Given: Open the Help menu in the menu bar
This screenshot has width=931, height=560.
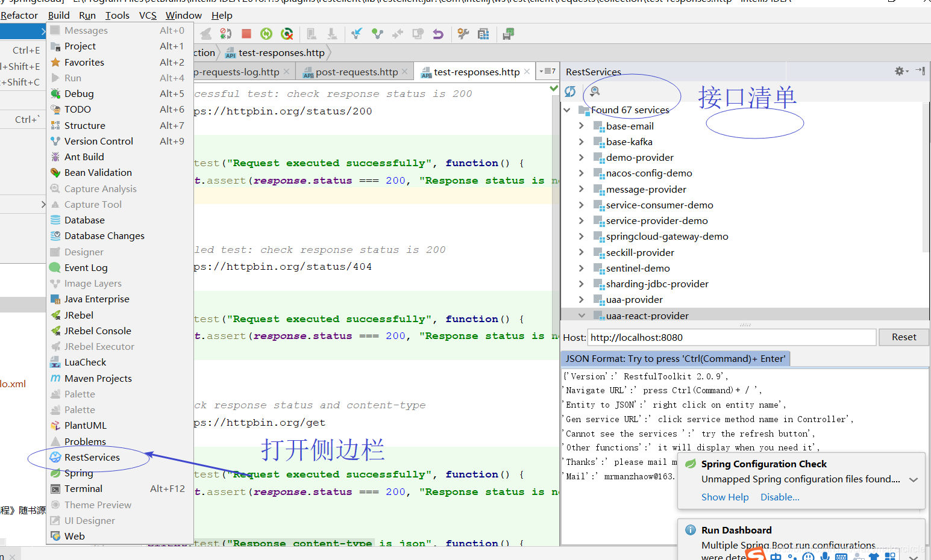Looking at the screenshot, I should 222,16.
